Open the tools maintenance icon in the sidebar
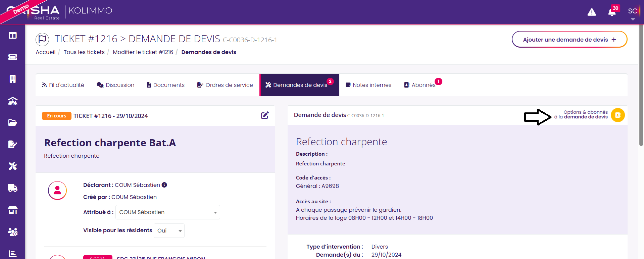Viewport: 644px width, 259px height. point(13,166)
